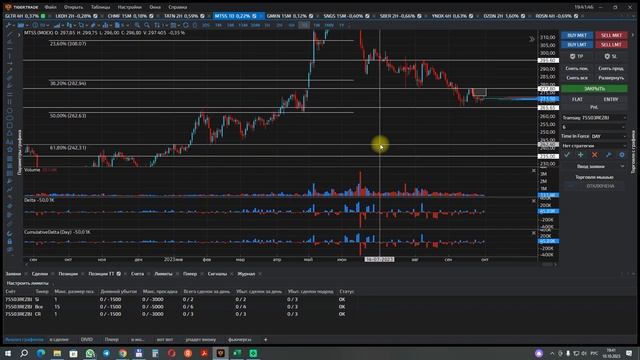Open Windows taskbar search

(24, 353)
